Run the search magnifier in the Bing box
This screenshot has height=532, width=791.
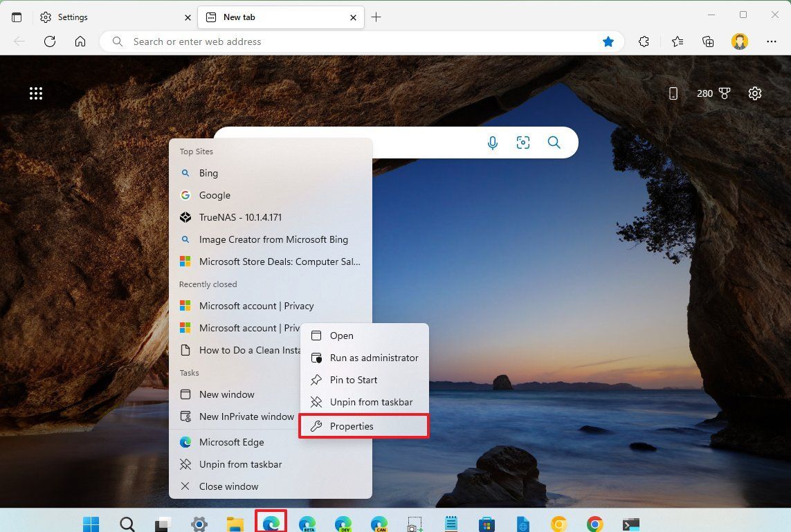pyautogui.click(x=554, y=143)
